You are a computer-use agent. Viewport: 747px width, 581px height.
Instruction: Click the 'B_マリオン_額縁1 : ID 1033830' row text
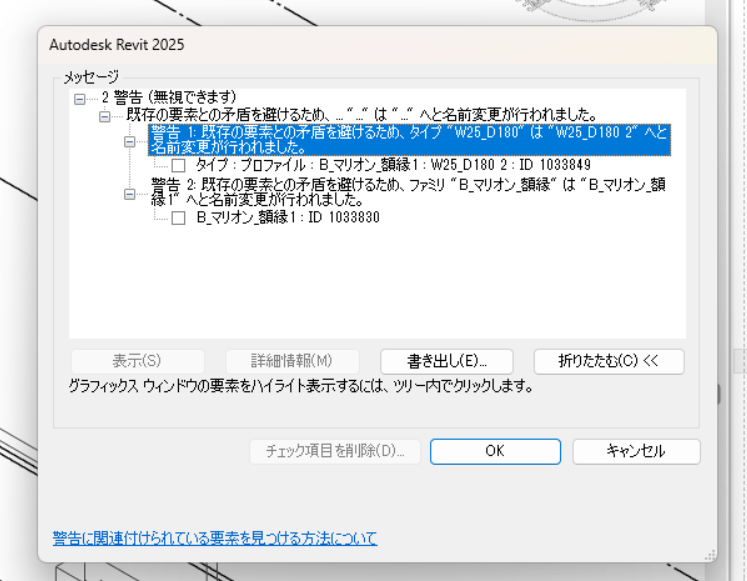coord(288,218)
